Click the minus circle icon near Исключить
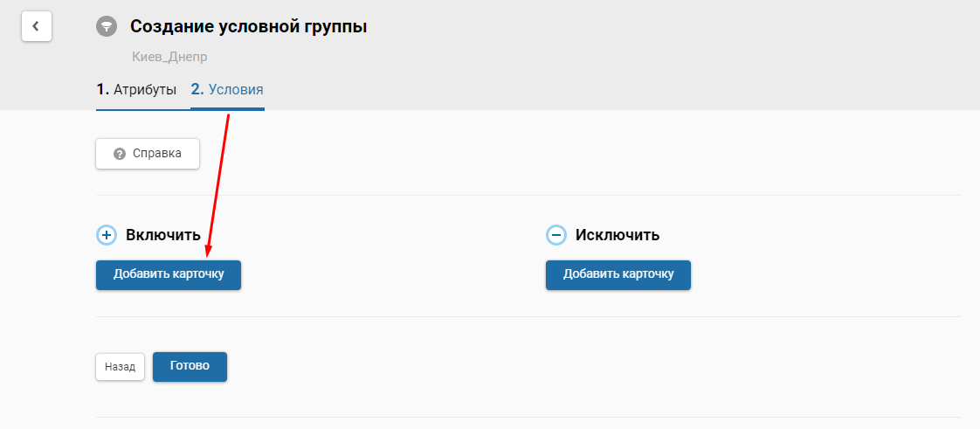 (556, 235)
